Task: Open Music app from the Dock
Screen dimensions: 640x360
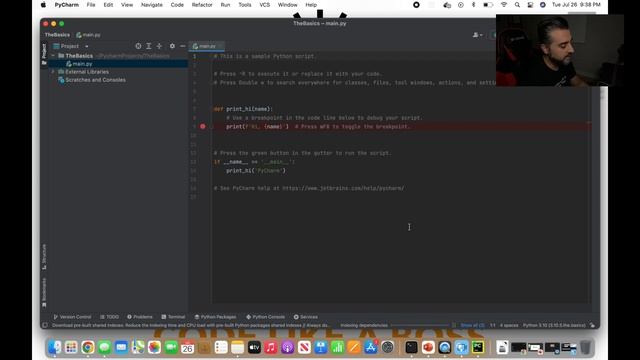Action: [x=271, y=347]
